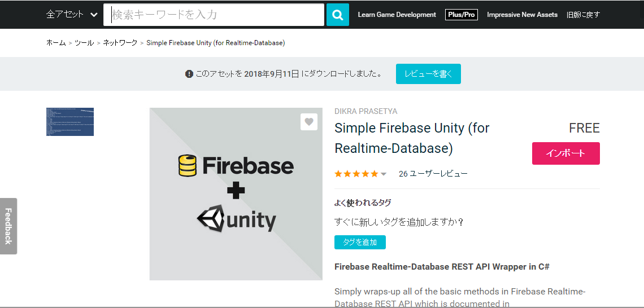Click the タグを追加 button

click(360, 242)
